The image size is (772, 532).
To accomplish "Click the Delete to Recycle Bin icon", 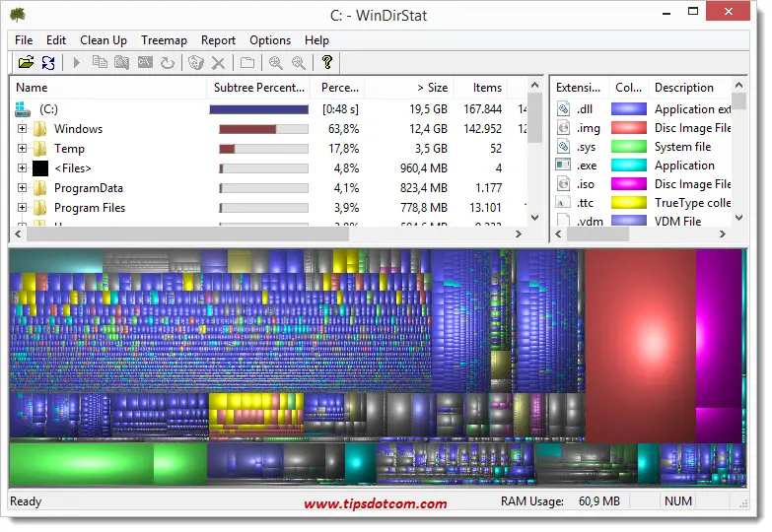I will [x=196, y=62].
